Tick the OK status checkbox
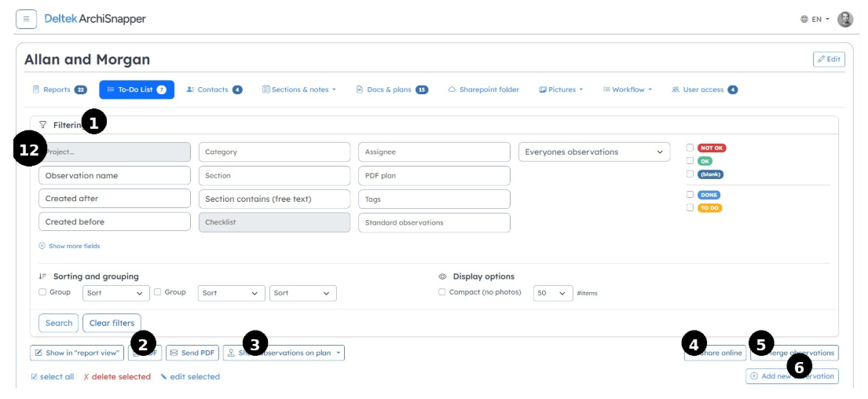This screenshot has height=399, width=868. [690, 160]
